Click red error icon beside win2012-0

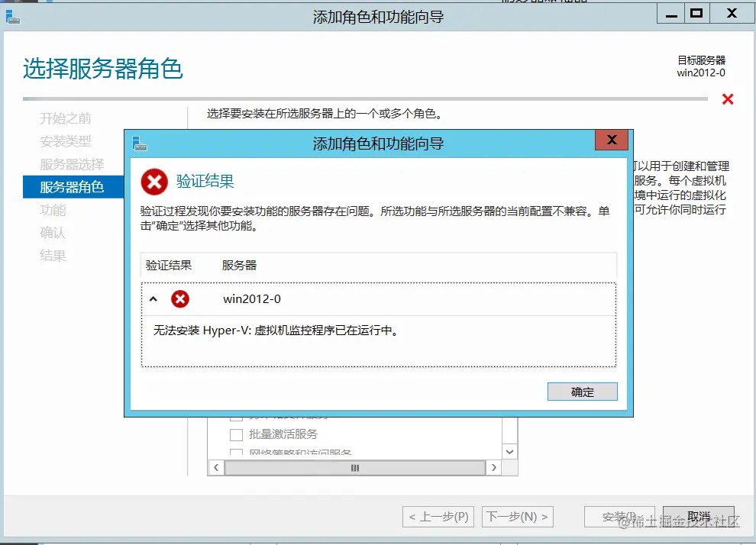tap(180, 299)
